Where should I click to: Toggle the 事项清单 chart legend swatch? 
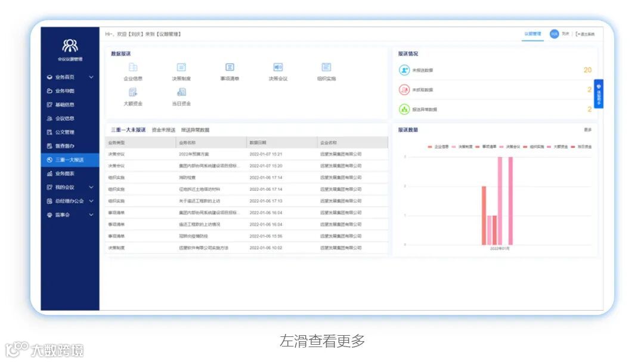pyautogui.click(x=478, y=147)
